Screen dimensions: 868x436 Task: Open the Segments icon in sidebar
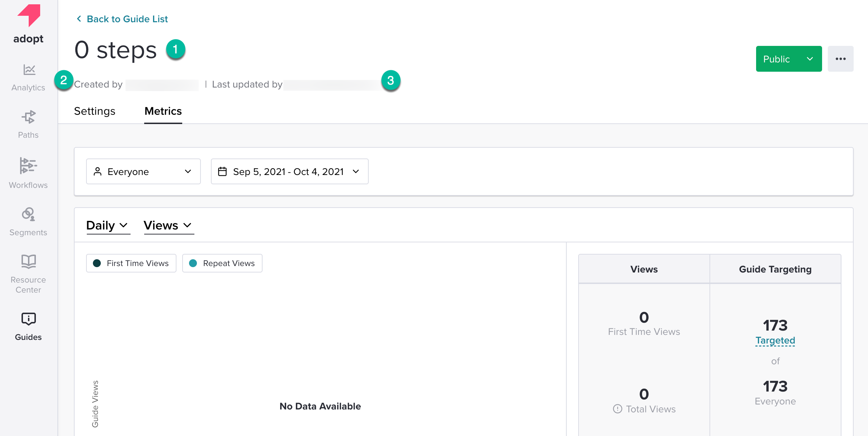[x=28, y=214]
